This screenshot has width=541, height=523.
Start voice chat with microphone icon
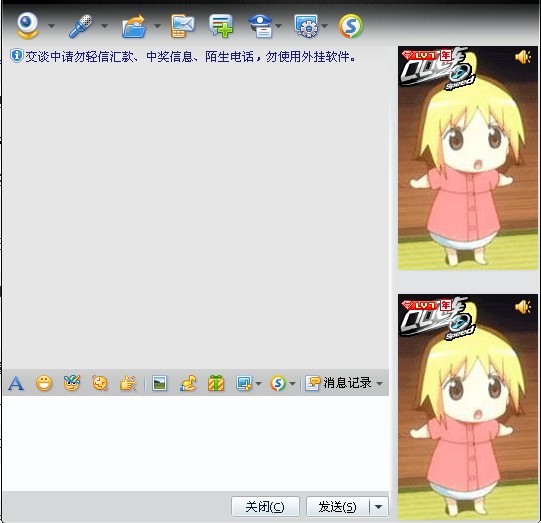81,26
